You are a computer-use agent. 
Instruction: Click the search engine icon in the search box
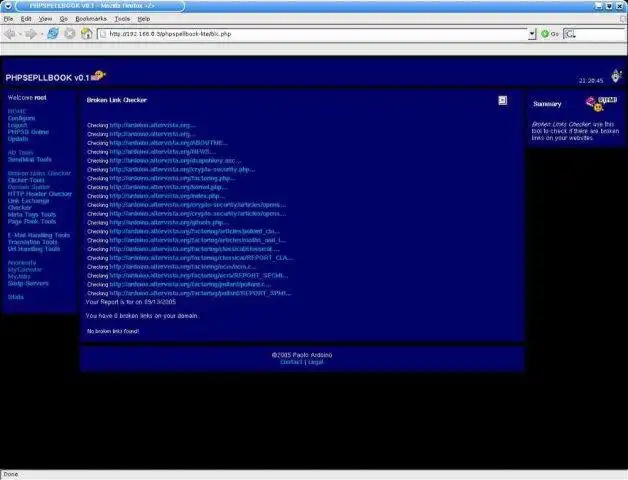(x=570, y=34)
